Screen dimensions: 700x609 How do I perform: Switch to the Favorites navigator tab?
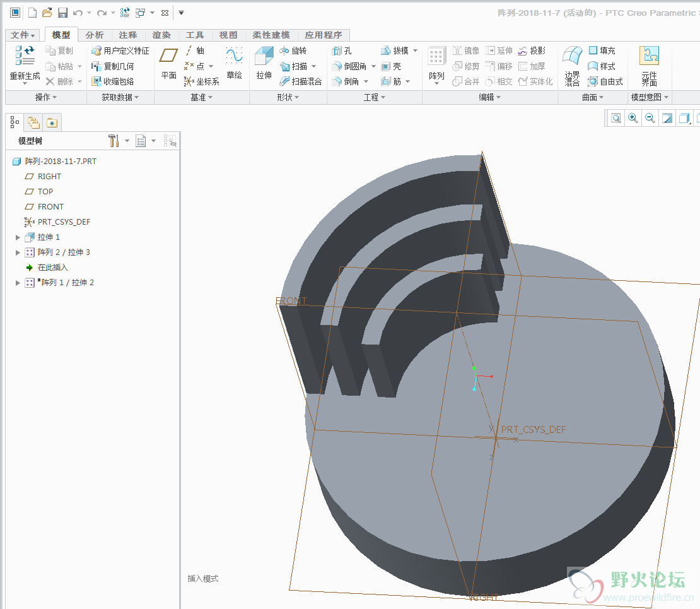point(52,122)
